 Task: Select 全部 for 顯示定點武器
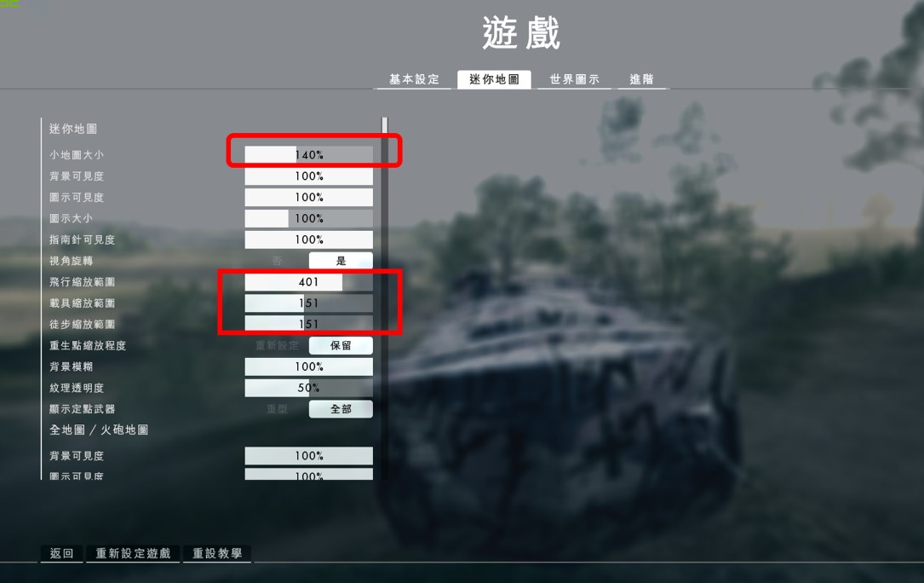pos(341,409)
